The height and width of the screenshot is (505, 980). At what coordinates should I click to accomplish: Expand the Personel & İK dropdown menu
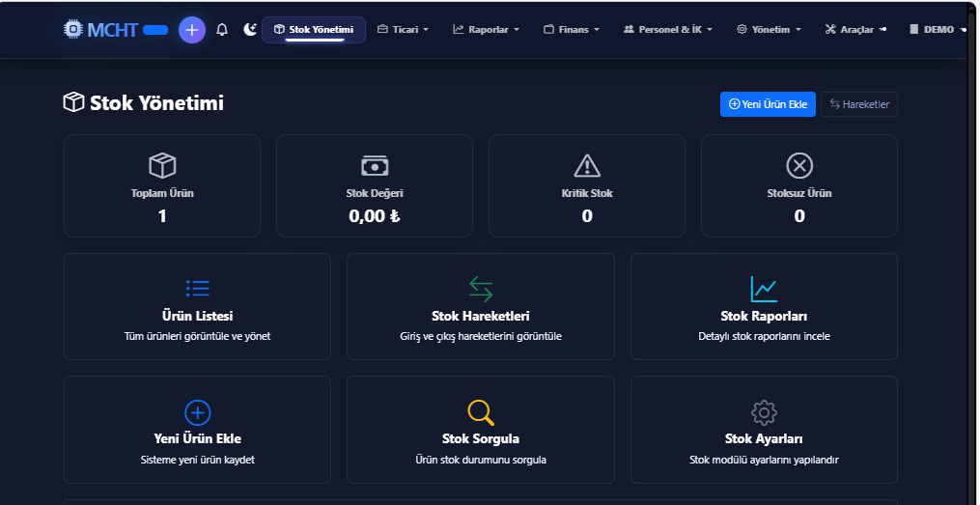pyautogui.click(x=668, y=29)
